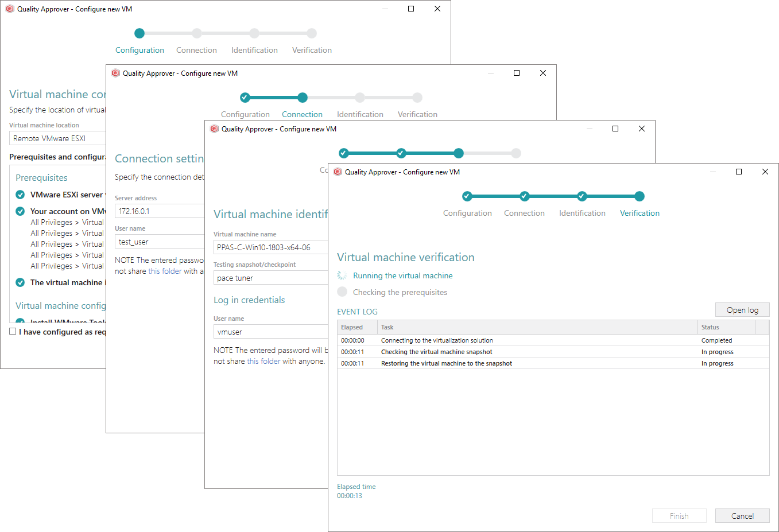Click the spinner beside 'Running the virtual machine'
Screen dimensions: 779x532
pyautogui.click(x=342, y=275)
